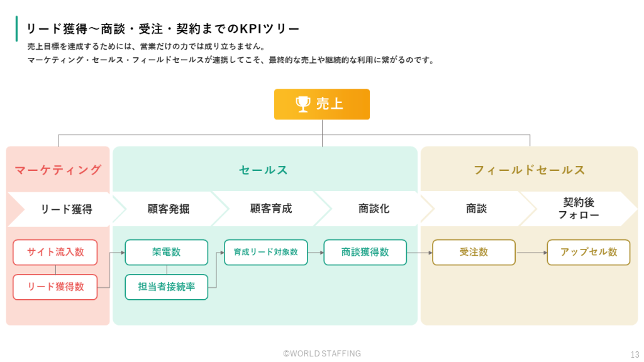Select the 顧客発掘 stage arrow
This screenshot has height=362, width=644.
click(168, 209)
